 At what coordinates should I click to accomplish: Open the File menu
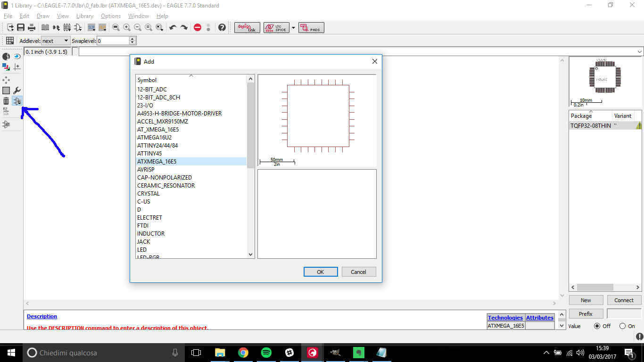[8, 16]
